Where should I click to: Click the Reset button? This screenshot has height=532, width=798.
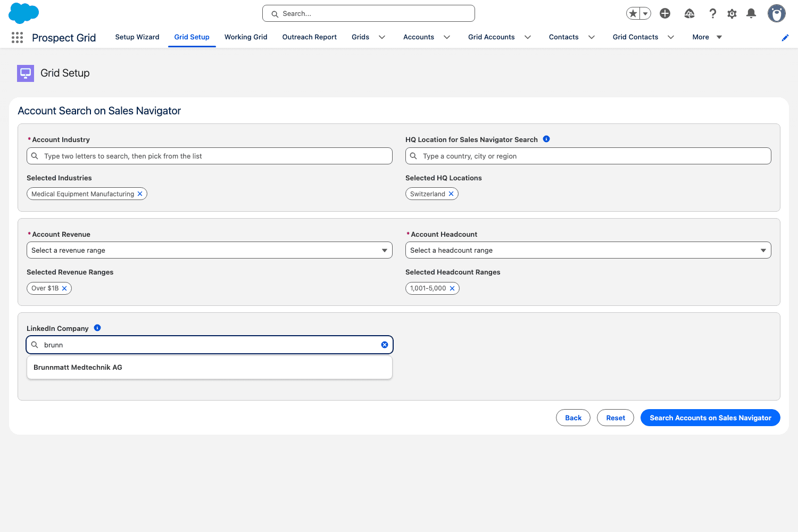coord(616,418)
